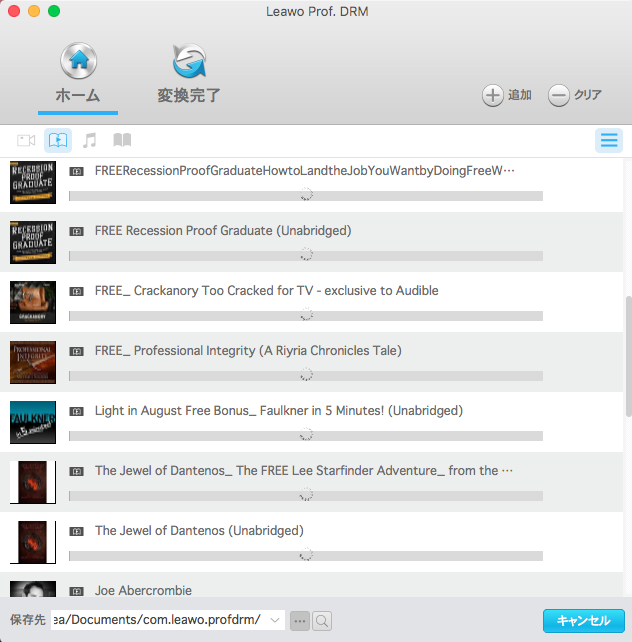Screen dimensions: 632x642
Task: Click the clear (クリア) minus icon
Action: pyautogui.click(x=558, y=95)
